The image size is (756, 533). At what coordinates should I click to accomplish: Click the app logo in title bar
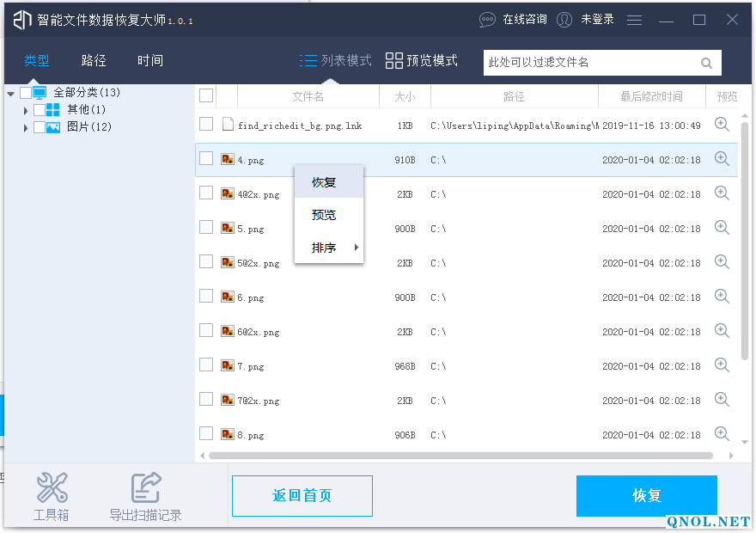click(x=20, y=18)
